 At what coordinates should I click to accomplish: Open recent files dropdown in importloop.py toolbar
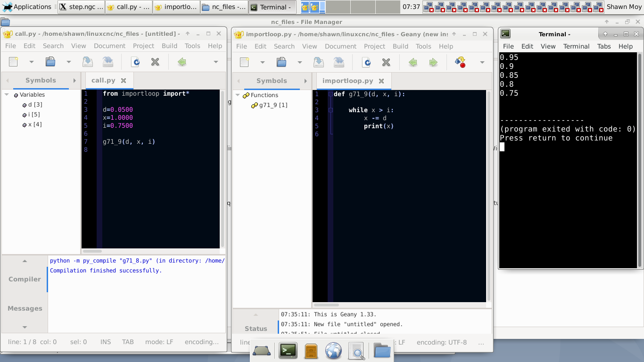coord(299,62)
